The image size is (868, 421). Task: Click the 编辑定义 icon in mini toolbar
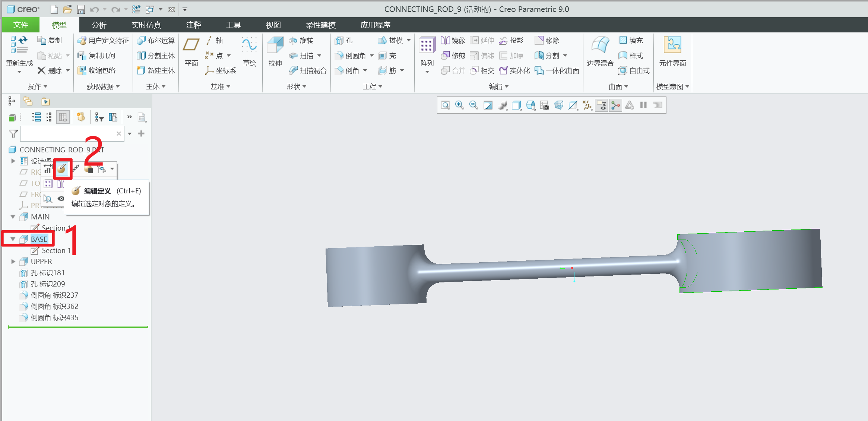(x=62, y=169)
